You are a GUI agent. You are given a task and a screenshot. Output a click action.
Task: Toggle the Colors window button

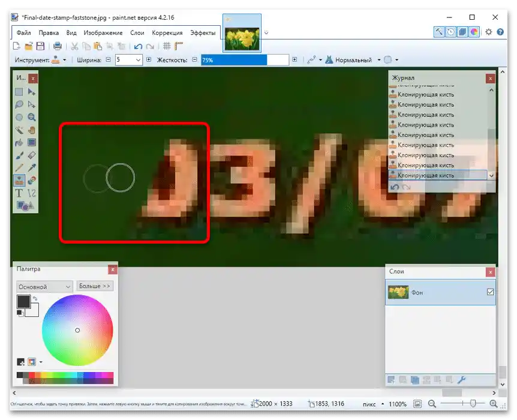click(x=474, y=32)
